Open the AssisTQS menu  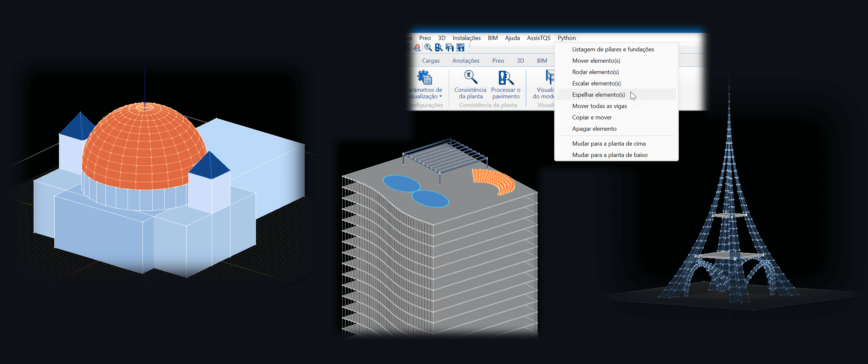(x=538, y=38)
